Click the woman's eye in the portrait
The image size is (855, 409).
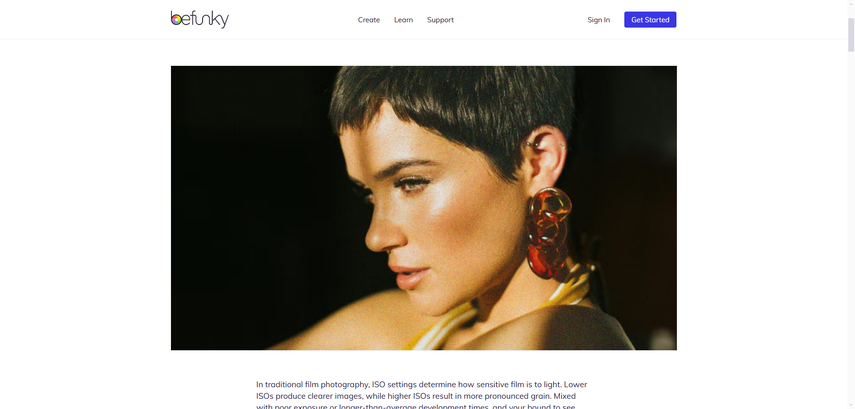tap(413, 184)
